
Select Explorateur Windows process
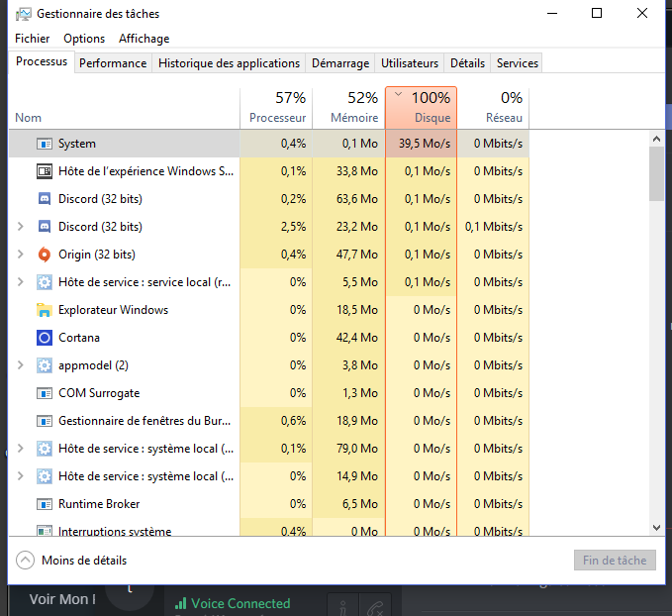pos(269,310)
